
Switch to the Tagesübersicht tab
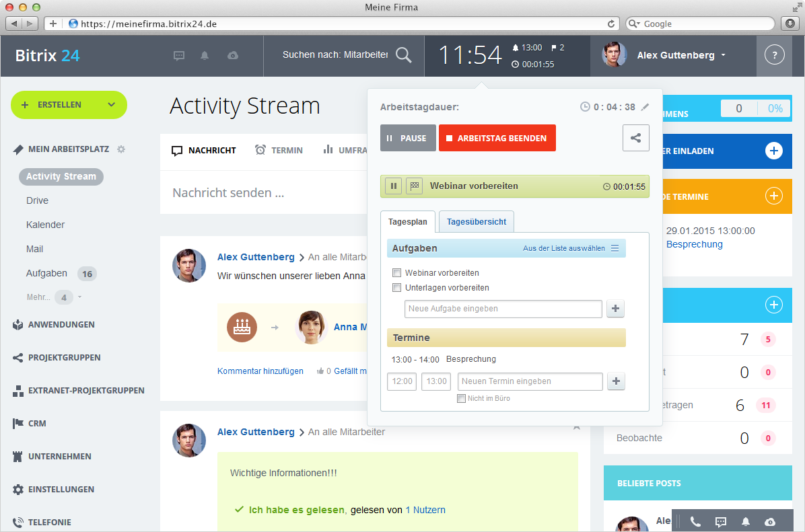click(477, 222)
